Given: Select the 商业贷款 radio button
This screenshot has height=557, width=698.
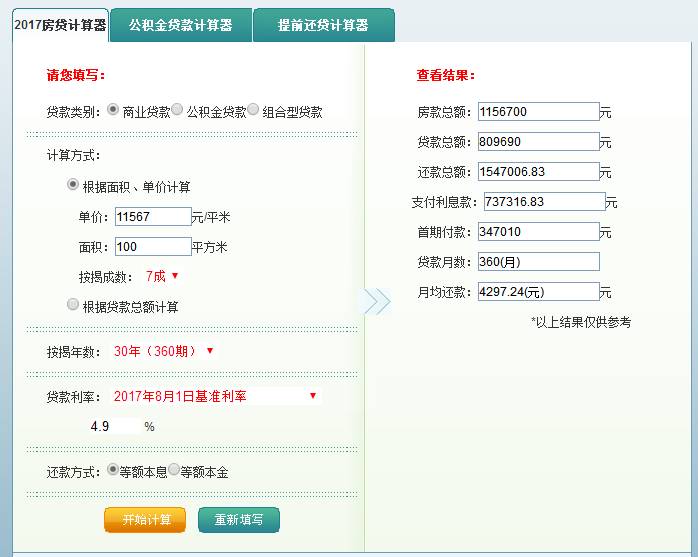Looking at the screenshot, I should point(113,109).
